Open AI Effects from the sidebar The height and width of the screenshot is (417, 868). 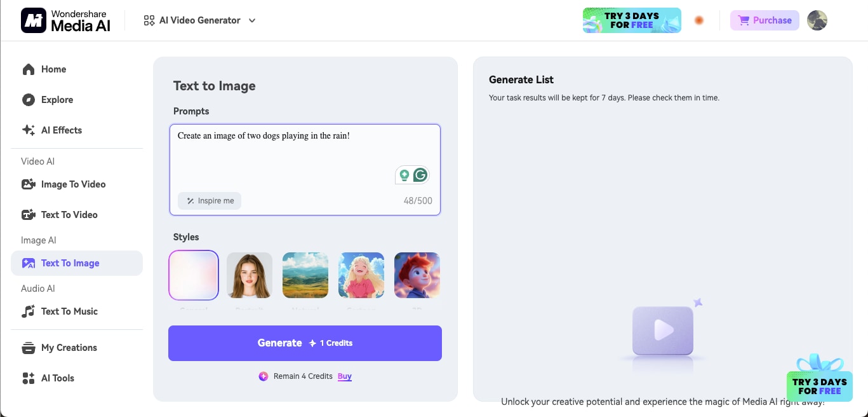click(61, 130)
